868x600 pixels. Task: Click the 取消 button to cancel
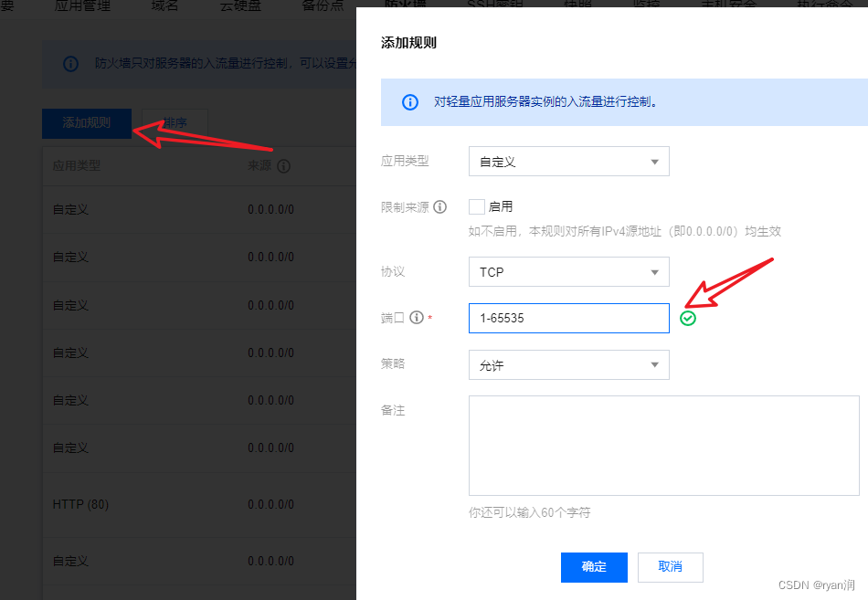click(x=670, y=567)
